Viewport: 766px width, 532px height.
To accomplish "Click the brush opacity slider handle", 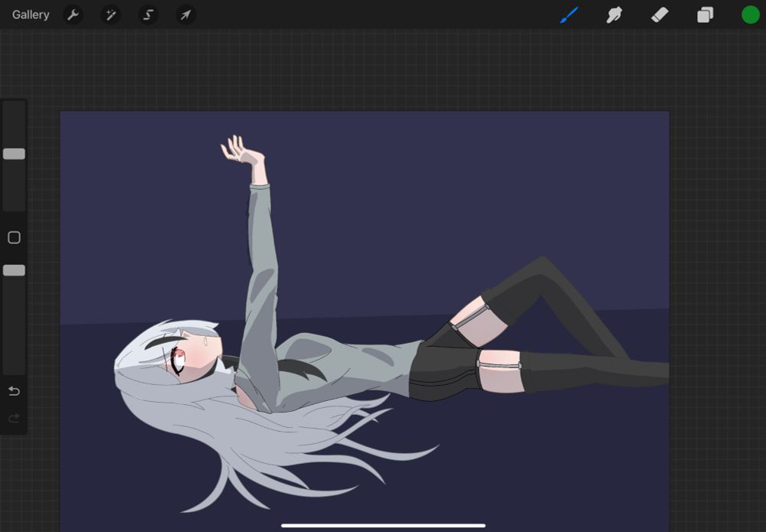I will point(14,270).
